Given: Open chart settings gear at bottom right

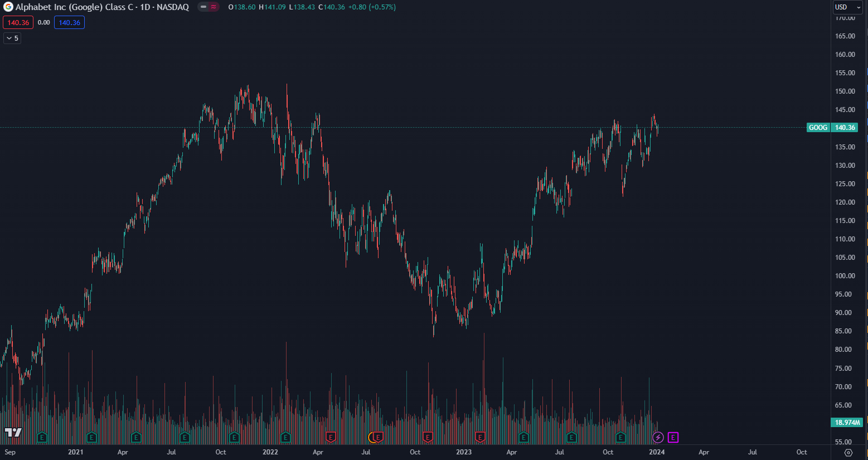Looking at the screenshot, I should point(848,452).
